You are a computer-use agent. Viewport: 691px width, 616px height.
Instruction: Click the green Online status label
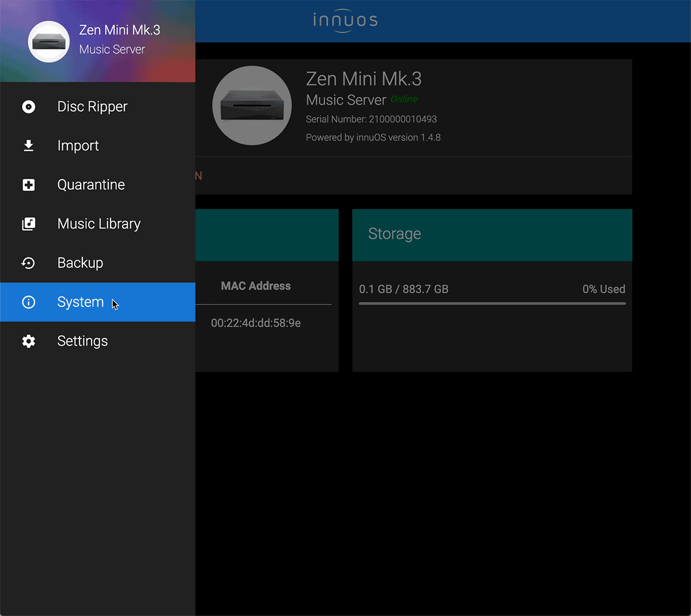(404, 99)
